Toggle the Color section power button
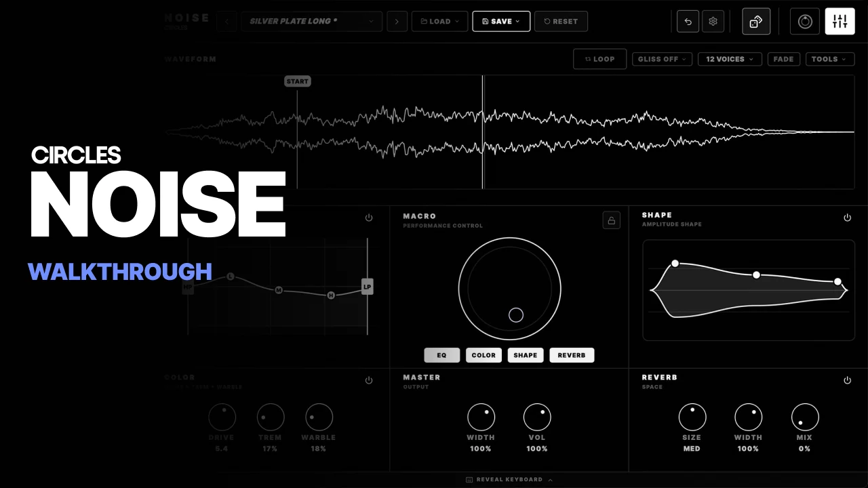 (x=369, y=380)
